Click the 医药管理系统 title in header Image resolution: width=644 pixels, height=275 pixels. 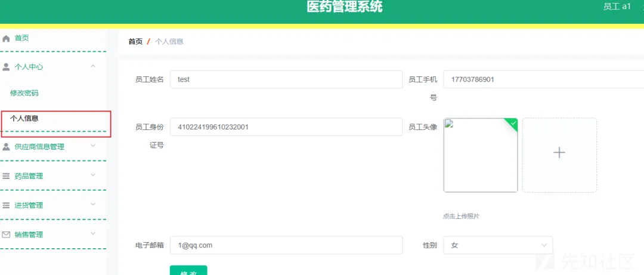[x=345, y=7]
